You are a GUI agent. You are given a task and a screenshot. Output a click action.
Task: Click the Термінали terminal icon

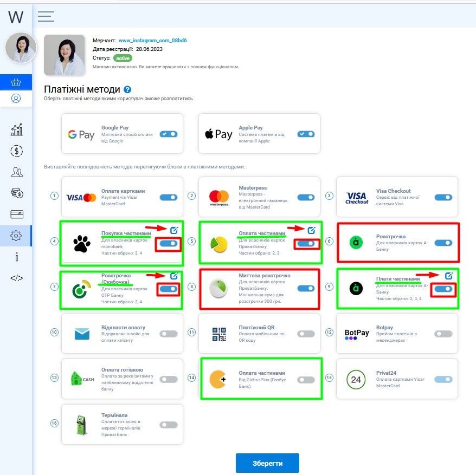click(x=81, y=425)
